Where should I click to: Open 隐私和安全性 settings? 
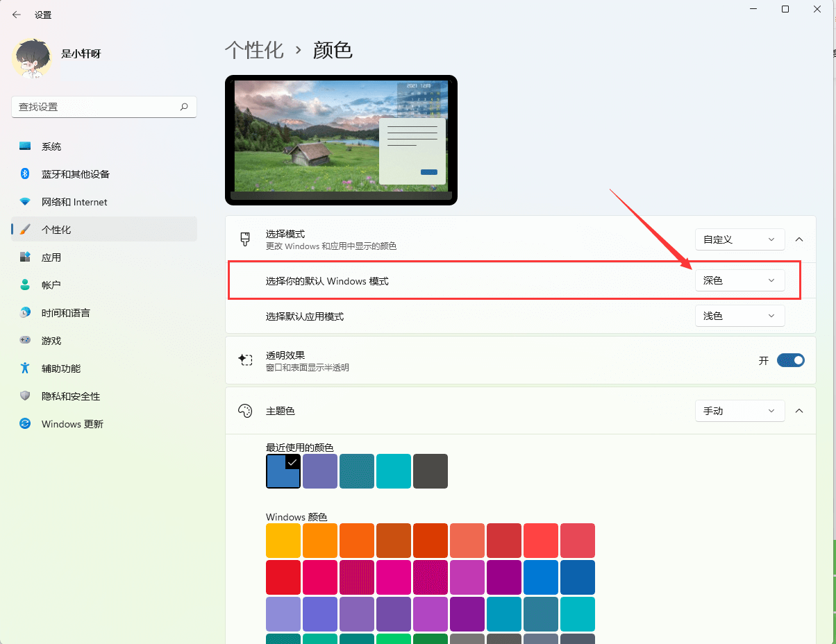point(69,396)
